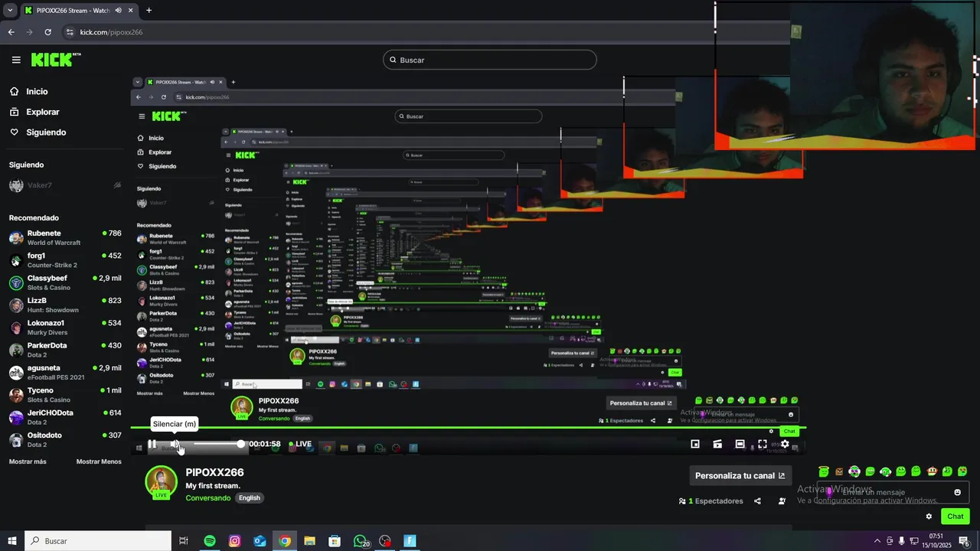Open the Windows notification center icon

click(x=964, y=541)
